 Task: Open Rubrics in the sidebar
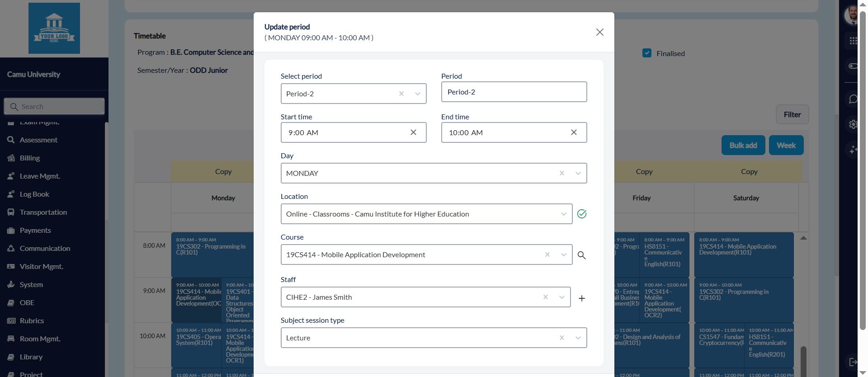pos(32,320)
